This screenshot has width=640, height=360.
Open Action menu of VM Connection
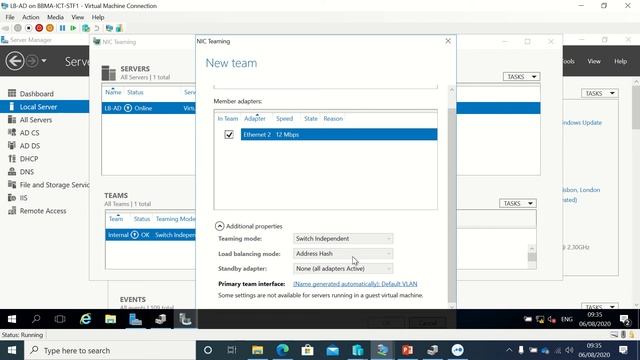[31, 17]
